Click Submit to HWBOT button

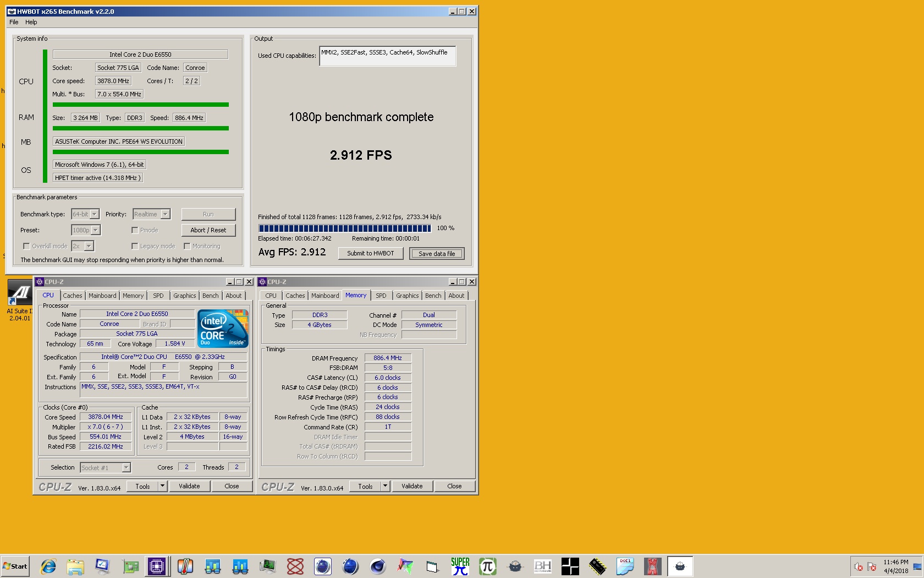pyautogui.click(x=371, y=253)
